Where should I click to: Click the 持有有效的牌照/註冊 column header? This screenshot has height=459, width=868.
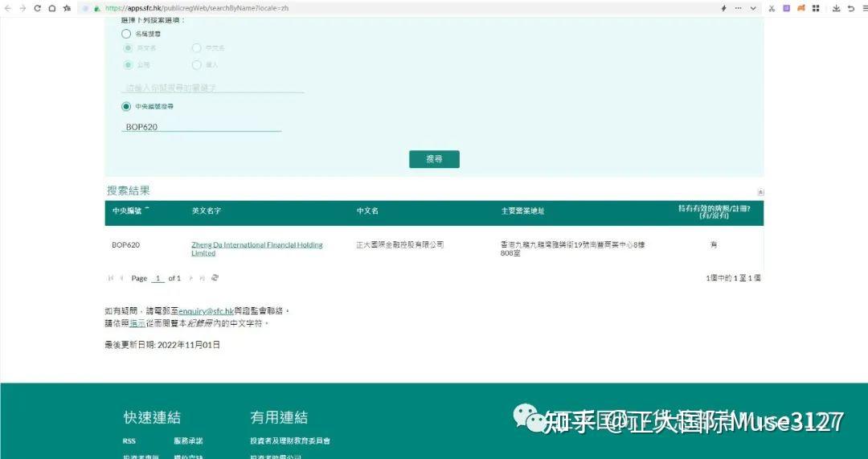714,211
